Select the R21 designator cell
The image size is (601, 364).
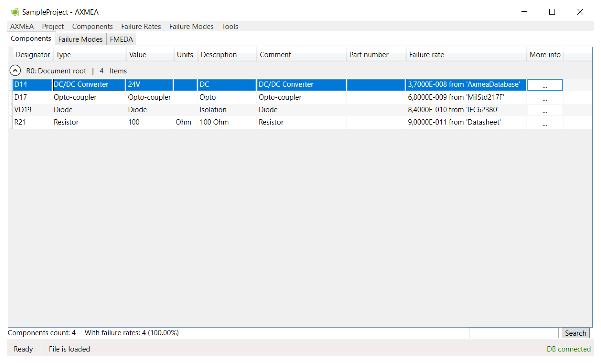click(x=20, y=122)
